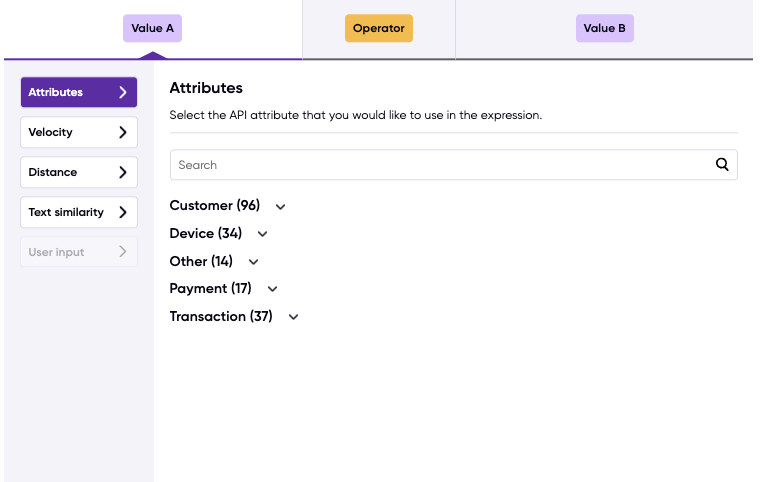Switch to the Value A tab

(x=152, y=28)
